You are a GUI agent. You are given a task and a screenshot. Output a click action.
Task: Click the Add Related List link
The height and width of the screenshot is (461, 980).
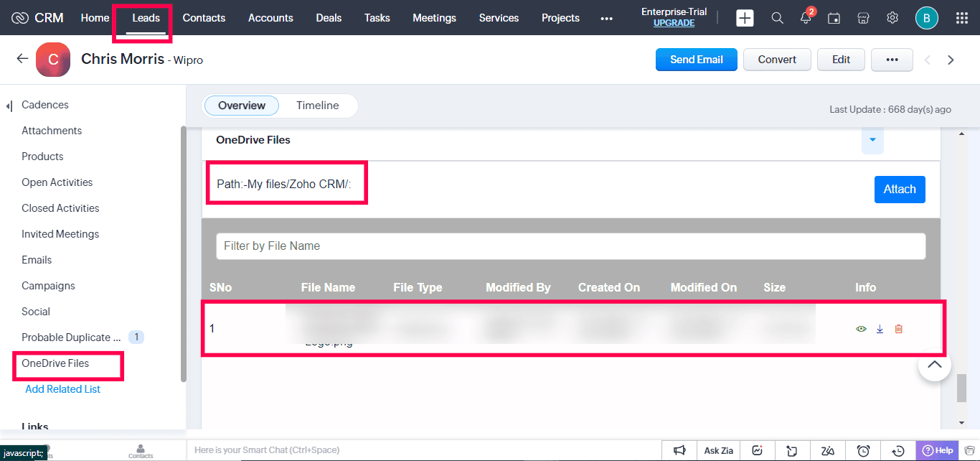coord(63,389)
